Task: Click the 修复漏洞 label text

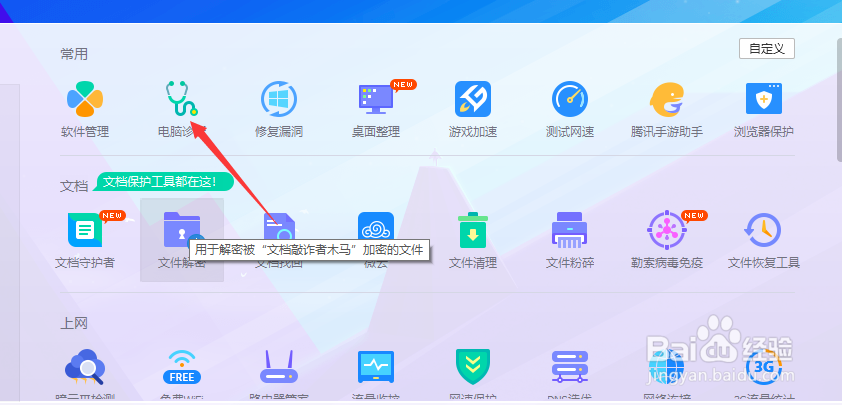Action: pos(279,132)
